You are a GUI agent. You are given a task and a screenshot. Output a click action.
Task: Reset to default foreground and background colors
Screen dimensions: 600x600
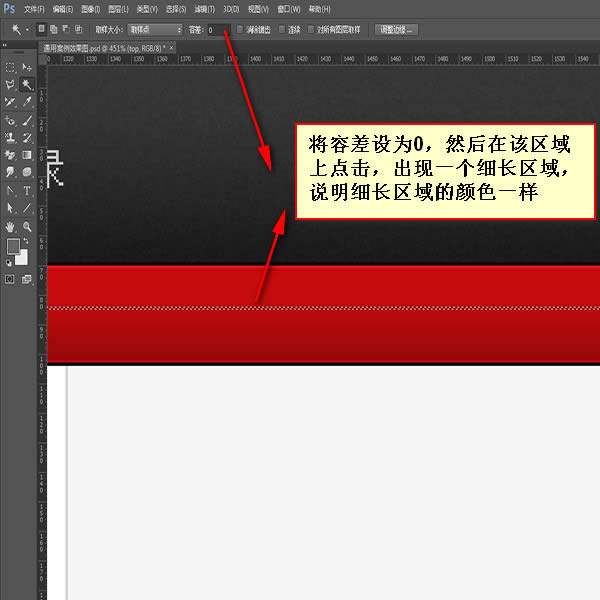tap(8, 262)
